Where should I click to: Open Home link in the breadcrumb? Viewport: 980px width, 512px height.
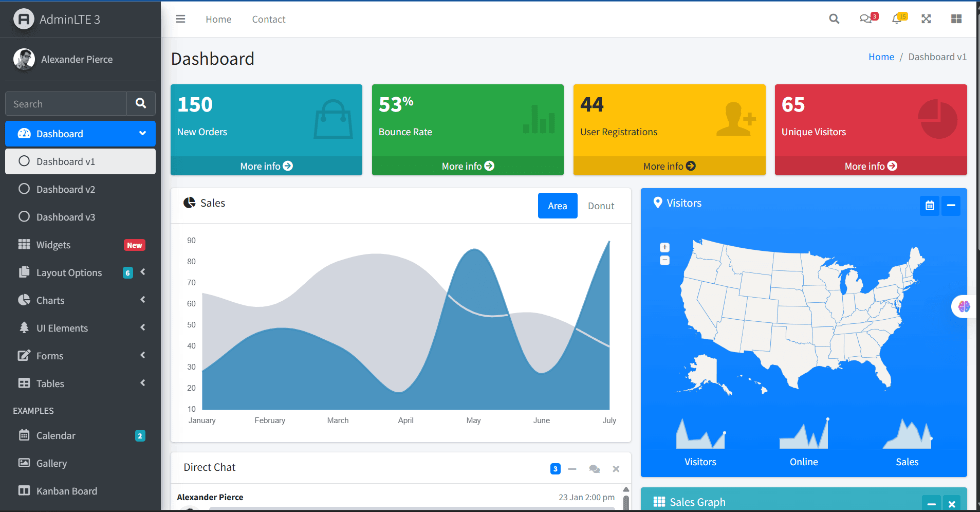(x=881, y=57)
